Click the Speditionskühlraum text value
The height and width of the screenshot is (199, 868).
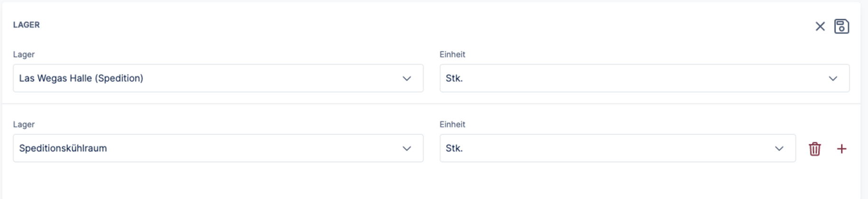[x=63, y=148]
